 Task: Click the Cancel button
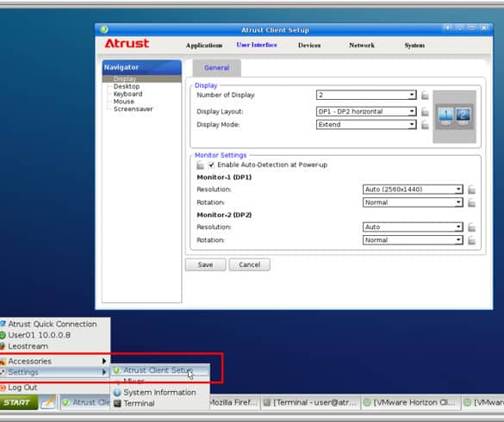250,265
